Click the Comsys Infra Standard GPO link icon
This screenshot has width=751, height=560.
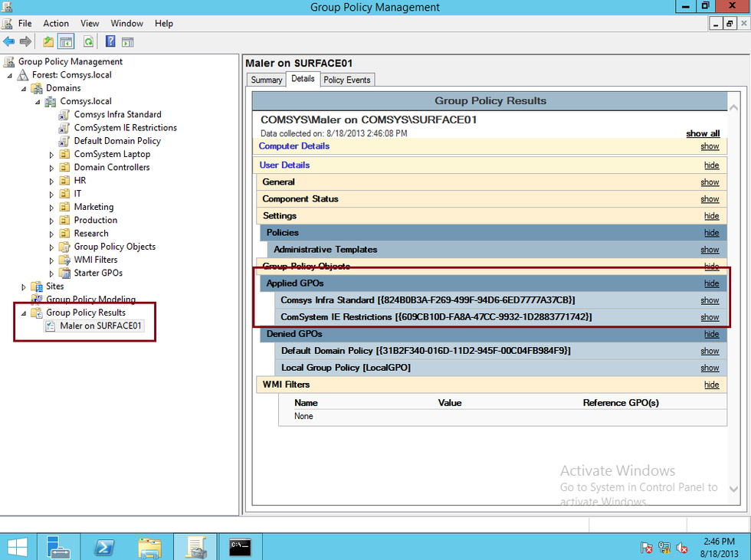point(64,114)
